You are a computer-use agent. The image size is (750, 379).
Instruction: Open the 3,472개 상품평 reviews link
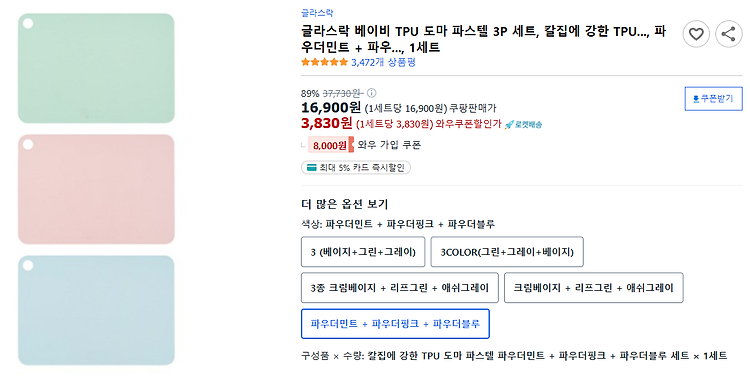[383, 62]
